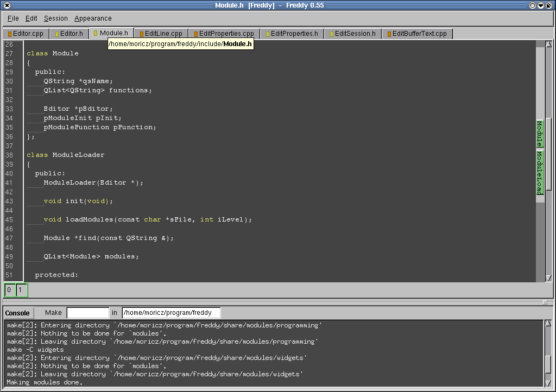Image resolution: width=556 pixels, height=392 pixels.
Task: Open the Session menu
Action: coord(56,18)
